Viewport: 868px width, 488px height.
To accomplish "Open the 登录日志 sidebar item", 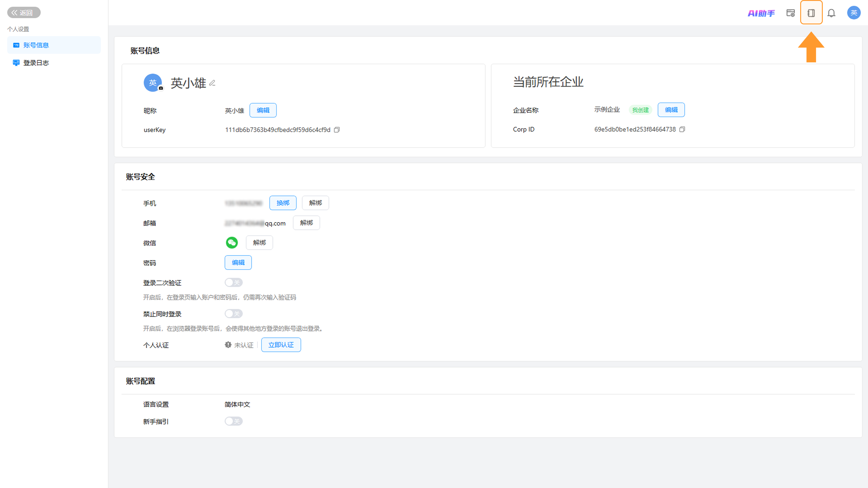I will pos(54,63).
